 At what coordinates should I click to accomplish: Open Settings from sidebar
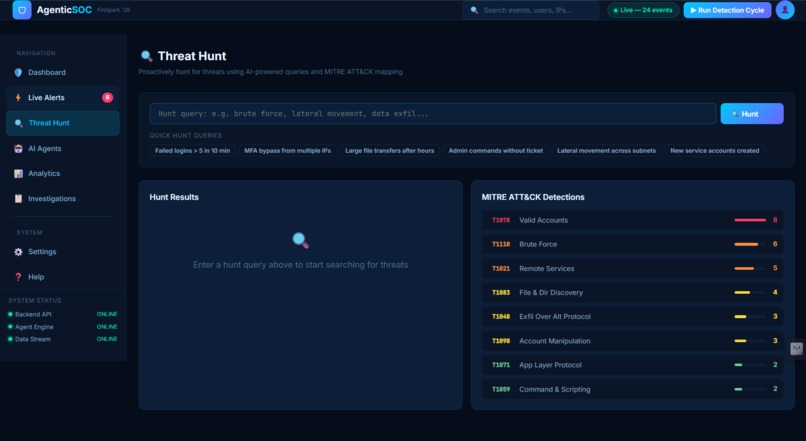pyautogui.click(x=63, y=252)
